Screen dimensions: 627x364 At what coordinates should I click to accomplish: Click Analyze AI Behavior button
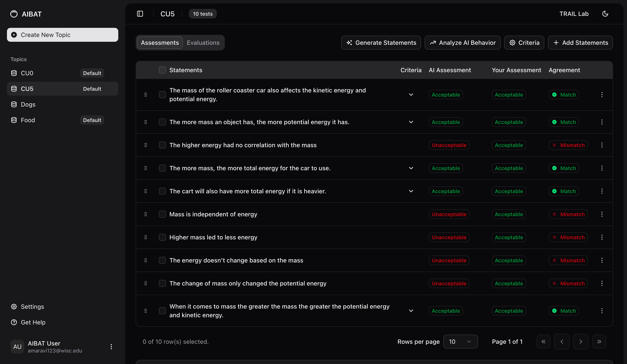pyautogui.click(x=462, y=43)
